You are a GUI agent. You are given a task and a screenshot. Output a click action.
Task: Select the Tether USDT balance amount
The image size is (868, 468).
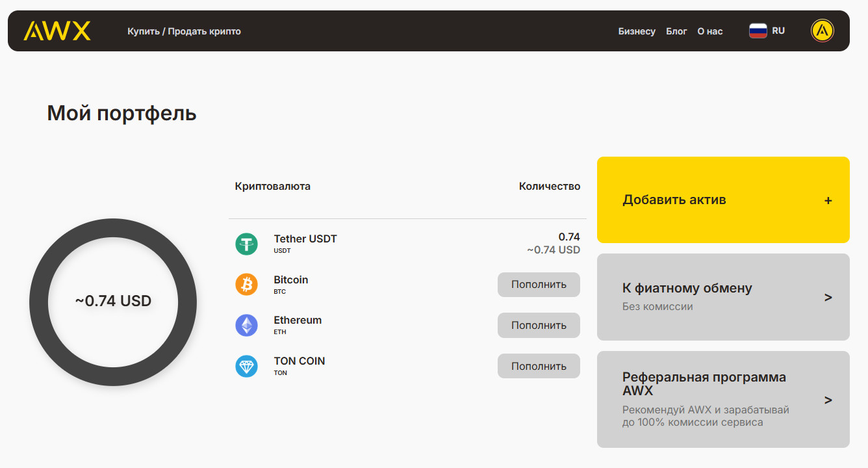(x=568, y=237)
